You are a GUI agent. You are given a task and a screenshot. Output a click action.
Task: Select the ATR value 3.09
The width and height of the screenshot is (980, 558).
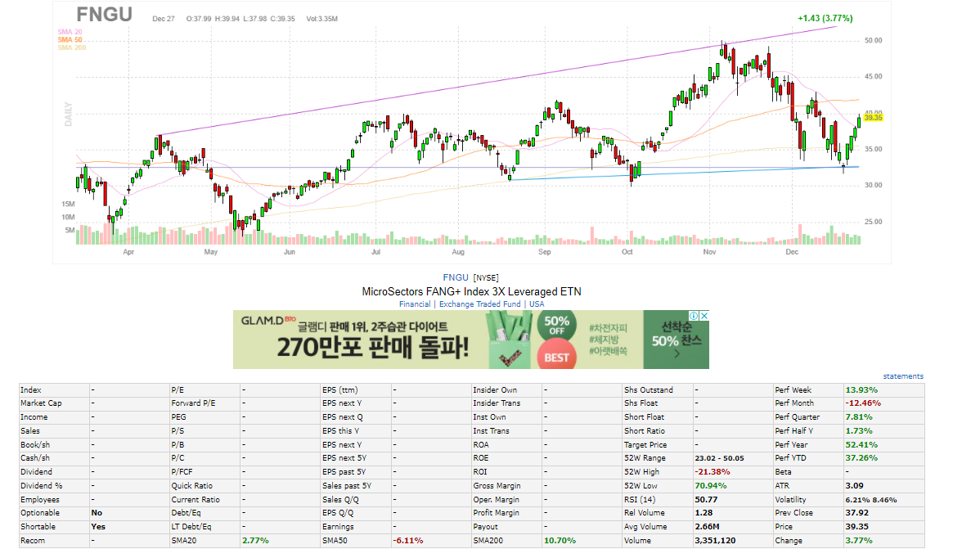[x=854, y=485]
